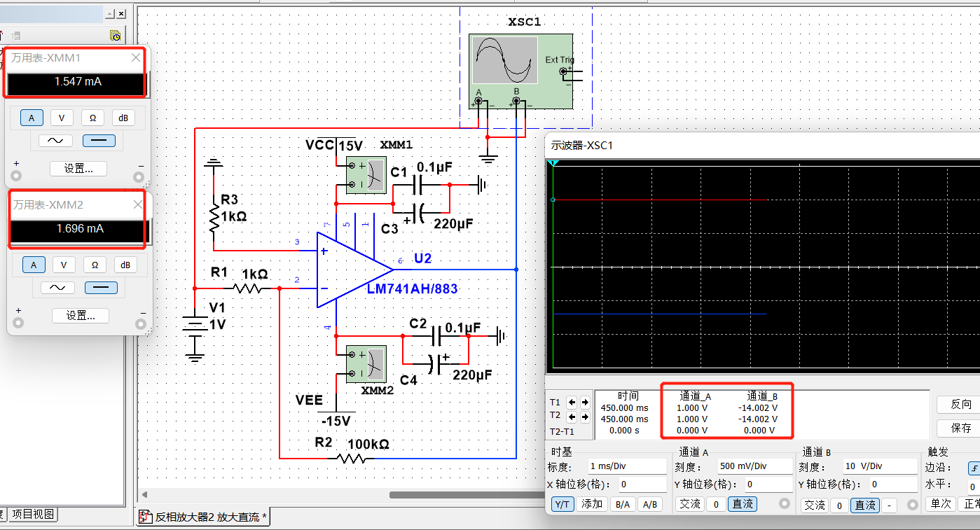Select the XMM2 multimeter symbol on circuit
This screenshot has height=530, width=980.
tap(366, 364)
